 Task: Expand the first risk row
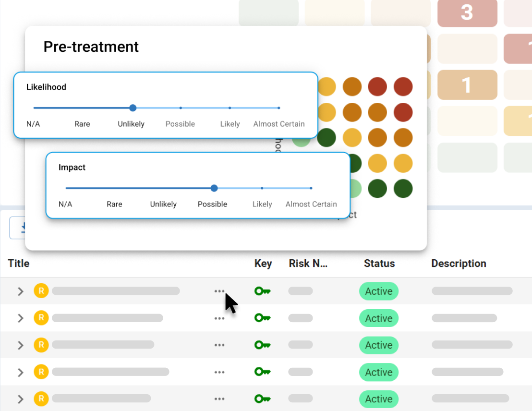click(19, 291)
